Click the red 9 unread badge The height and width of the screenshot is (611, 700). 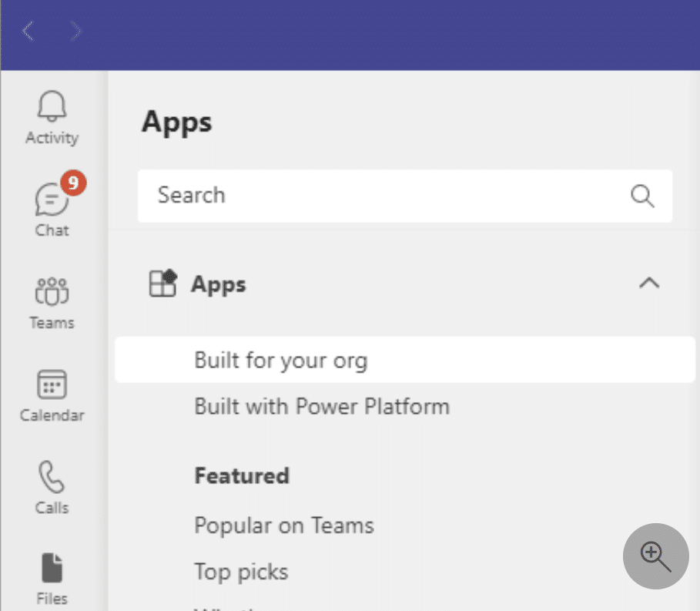pyautogui.click(x=73, y=183)
